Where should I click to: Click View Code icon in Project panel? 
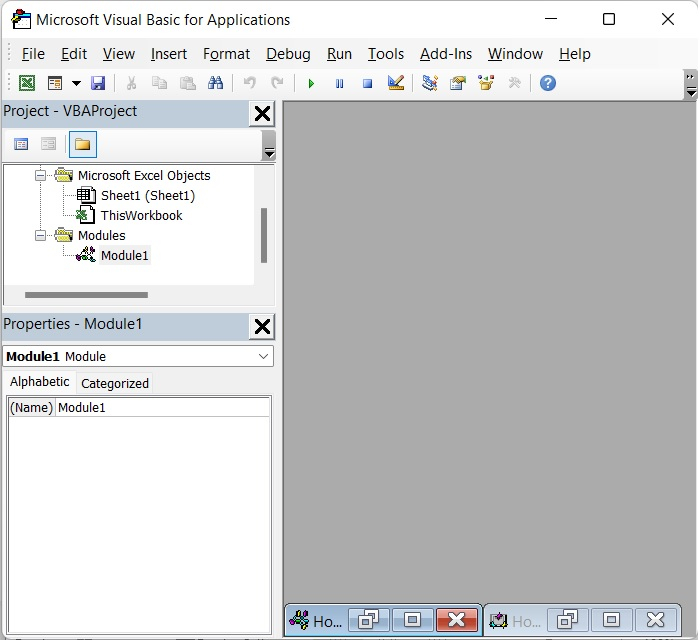point(21,144)
